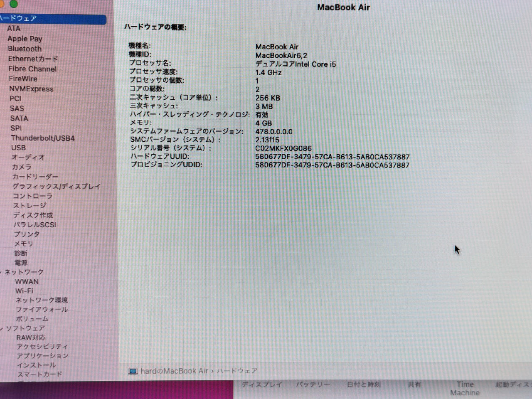Show メモリ details in the sidebar

click(24, 244)
